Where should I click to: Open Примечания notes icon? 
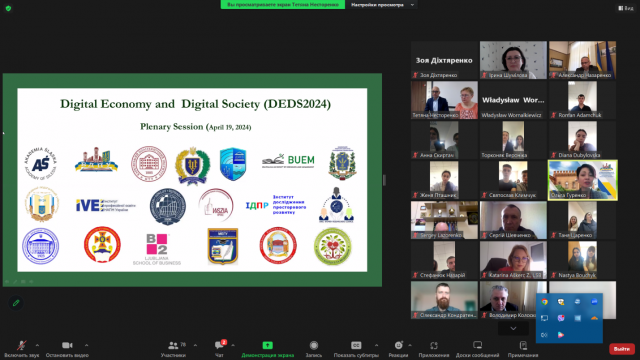pyautogui.click(x=523, y=345)
